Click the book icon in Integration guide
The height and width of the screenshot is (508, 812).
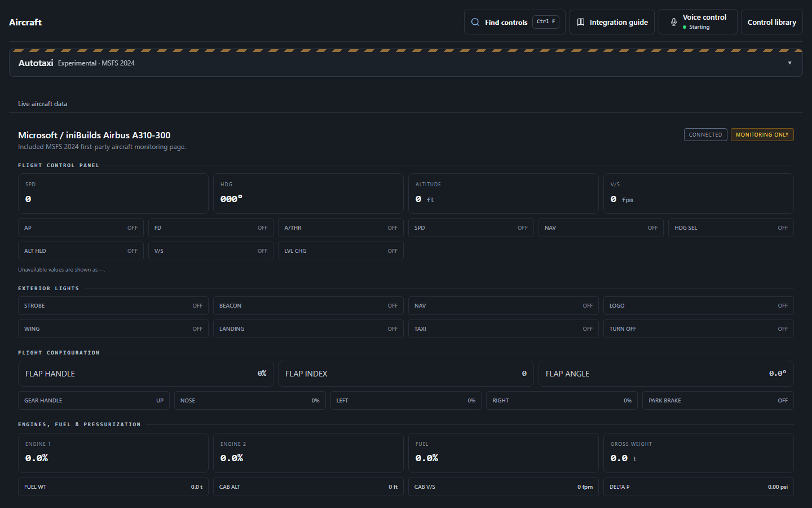[581, 22]
